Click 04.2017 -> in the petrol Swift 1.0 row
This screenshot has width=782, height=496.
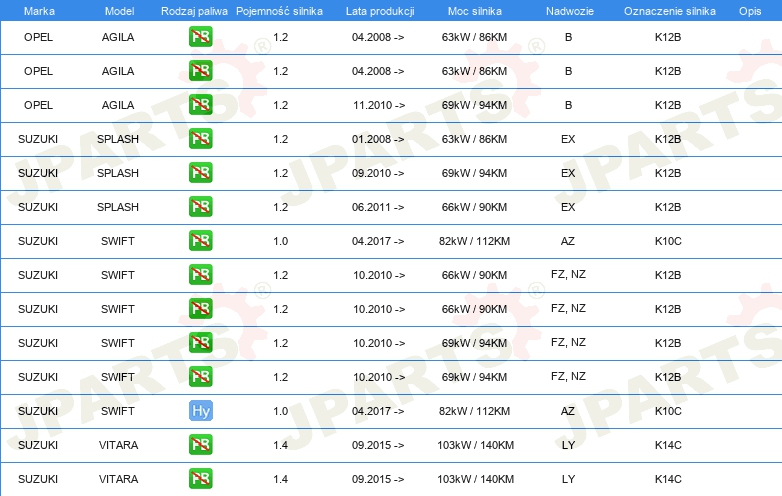(x=378, y=241)
